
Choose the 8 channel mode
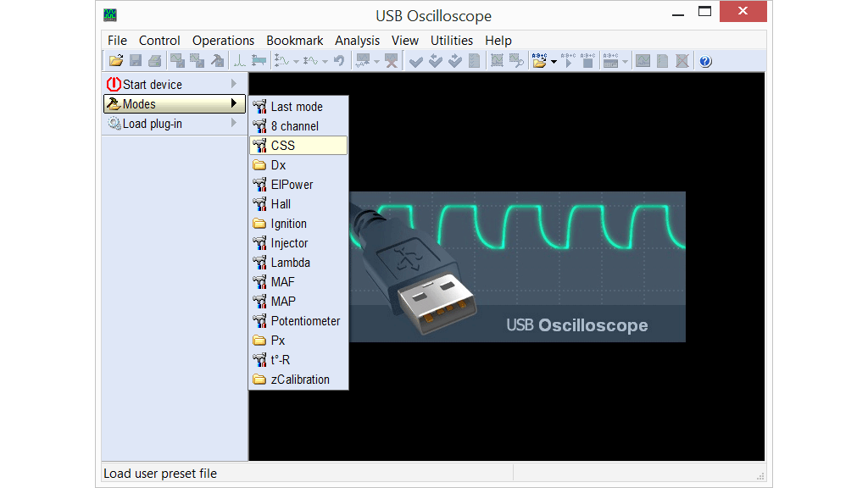[294, 126]
